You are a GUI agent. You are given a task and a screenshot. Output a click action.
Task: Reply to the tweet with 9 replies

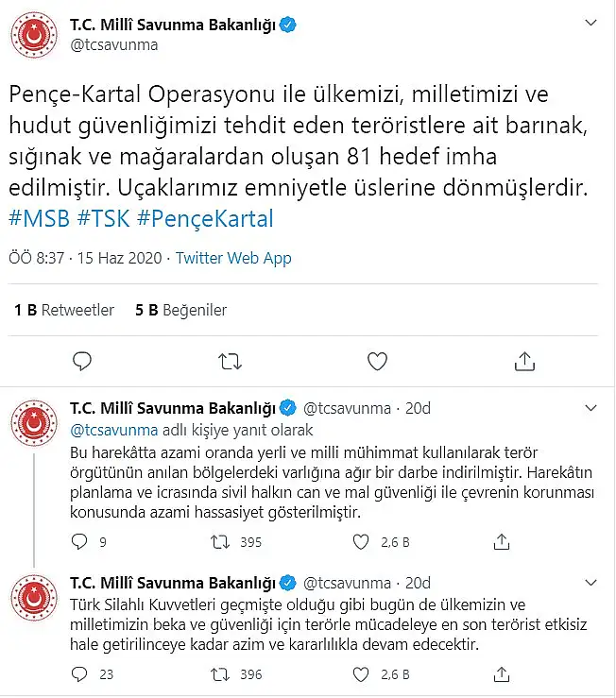(x=79, y=542)
